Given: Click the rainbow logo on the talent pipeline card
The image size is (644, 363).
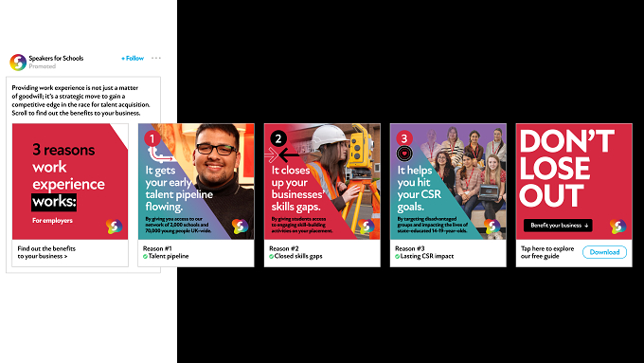Looking at the screenshot, I should [x=240, y=227].
